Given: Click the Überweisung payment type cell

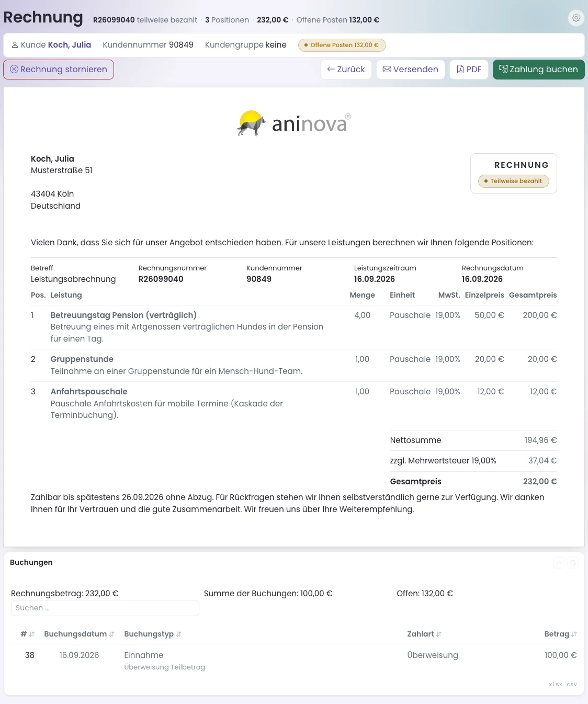Looking at the screenshot, I should (433, 655).
